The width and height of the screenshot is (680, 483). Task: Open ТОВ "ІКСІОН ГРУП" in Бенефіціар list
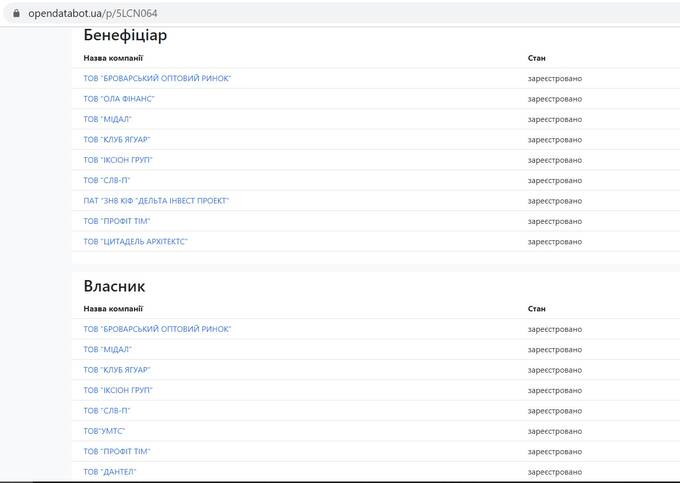click(118, 160)
